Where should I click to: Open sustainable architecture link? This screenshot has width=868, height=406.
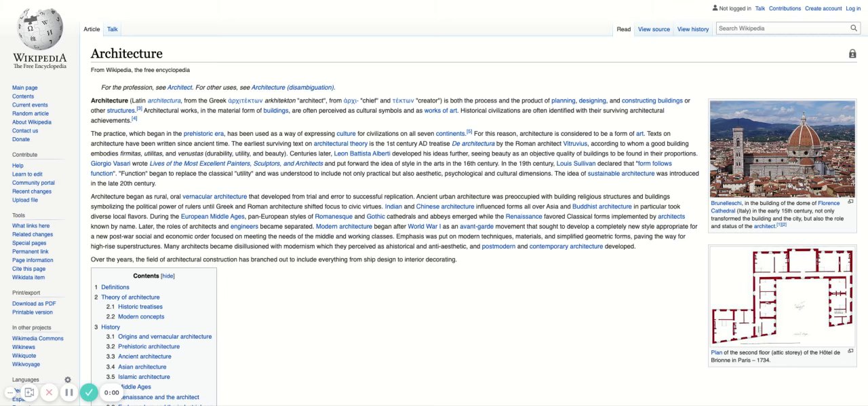pyautogui.click(x=621, y=174)
